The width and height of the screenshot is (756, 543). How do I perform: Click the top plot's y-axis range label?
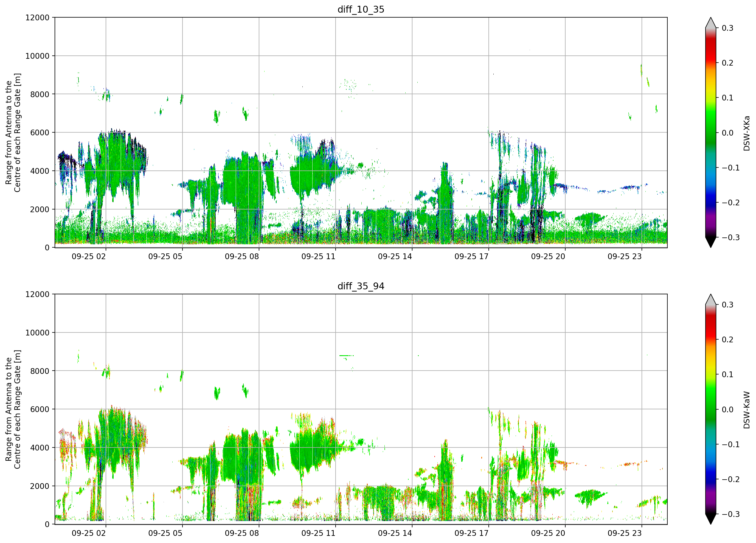tap(13, 132)
